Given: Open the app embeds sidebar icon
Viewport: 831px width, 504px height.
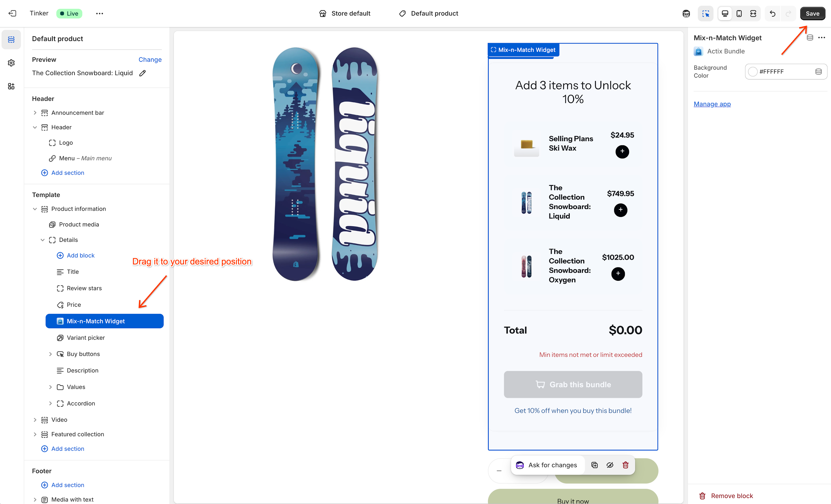Looking at the screenshot, I should coord(11,86).
